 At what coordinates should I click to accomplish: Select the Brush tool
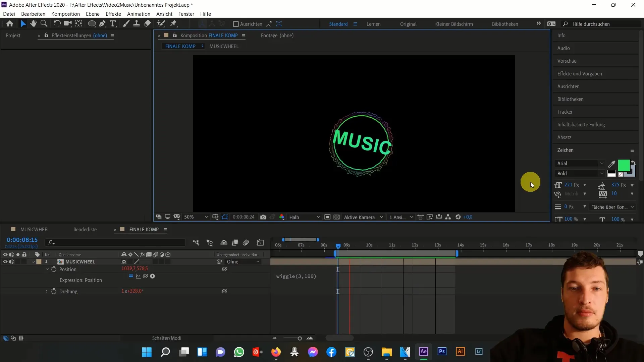click(x=126, y=24)
